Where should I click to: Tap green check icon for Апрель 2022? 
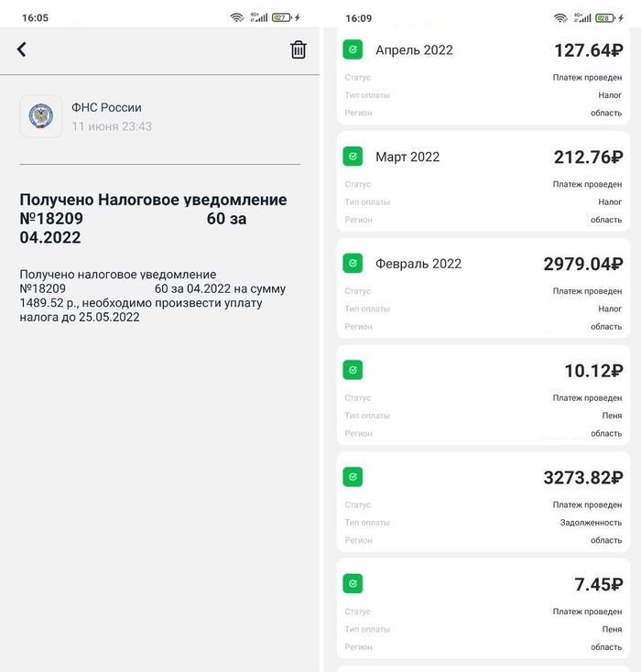[x=353, y=49]
